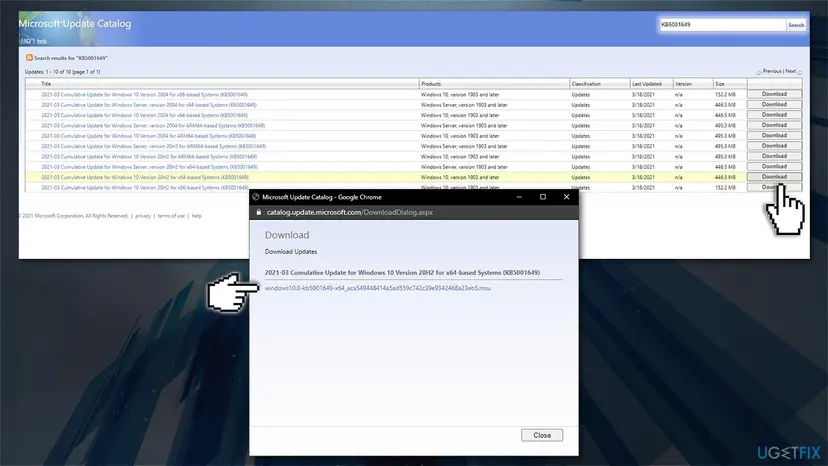Click the Close button in Download dialog
The image size is (828, 466).
coord(542,435)
